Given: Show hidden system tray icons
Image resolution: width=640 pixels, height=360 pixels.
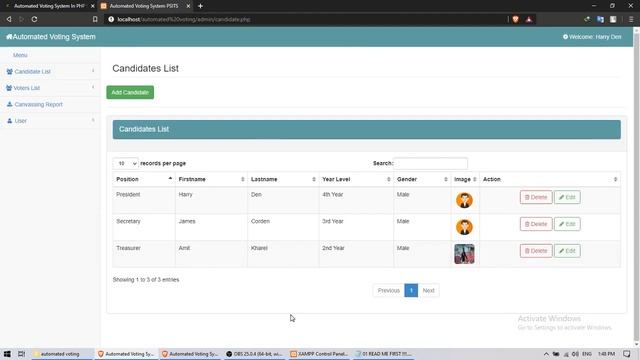Looking at the screenshot, I should (546, 354).
